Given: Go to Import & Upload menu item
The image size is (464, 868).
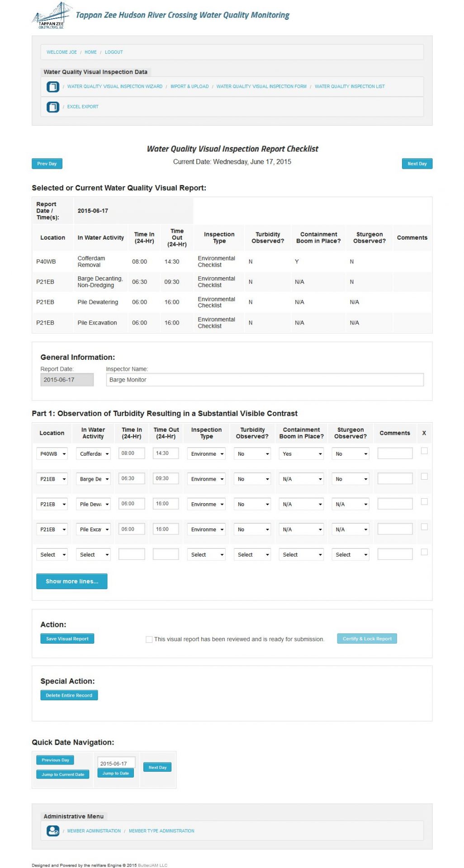Looking at the screenshot, I should (x=189, y=86).
